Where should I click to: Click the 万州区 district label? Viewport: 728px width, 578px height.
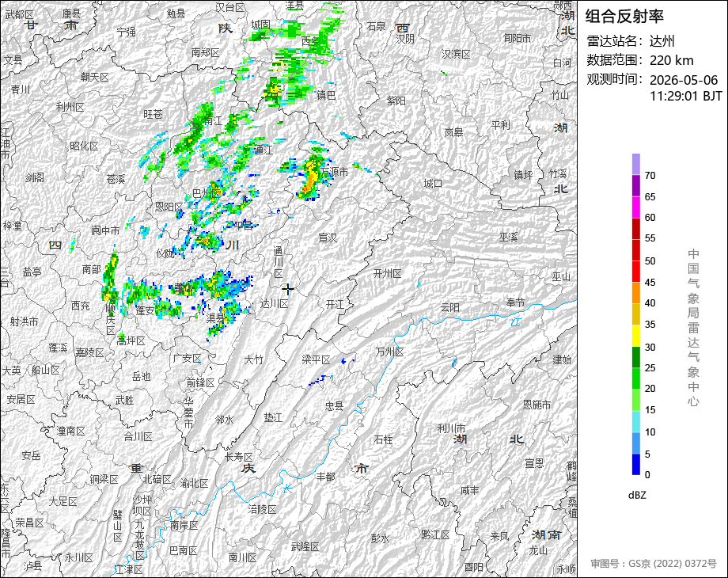click(389, 352)
